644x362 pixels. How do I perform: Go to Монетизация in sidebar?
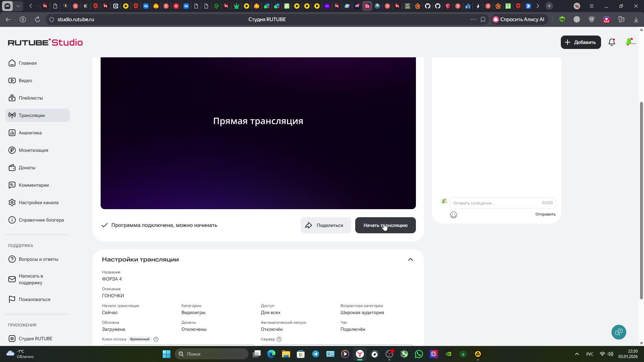(x=33, y=150)
